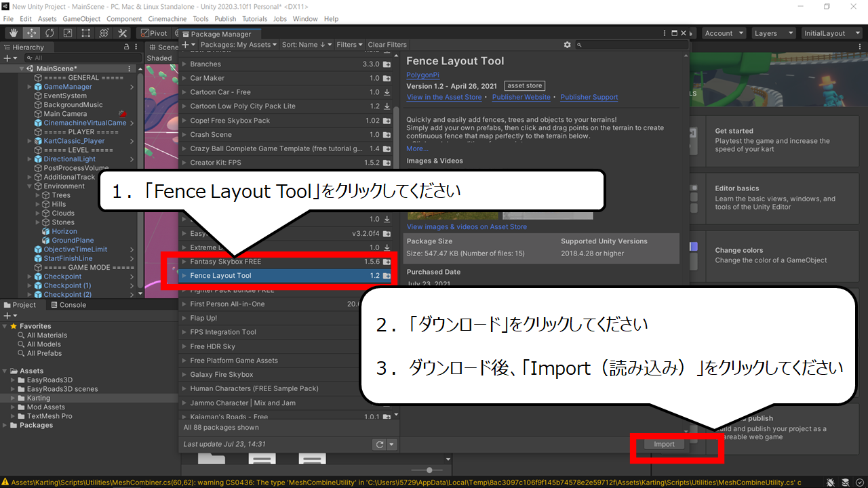Click import icon for Cope! Free Skybox Pack

pos(387,121)
